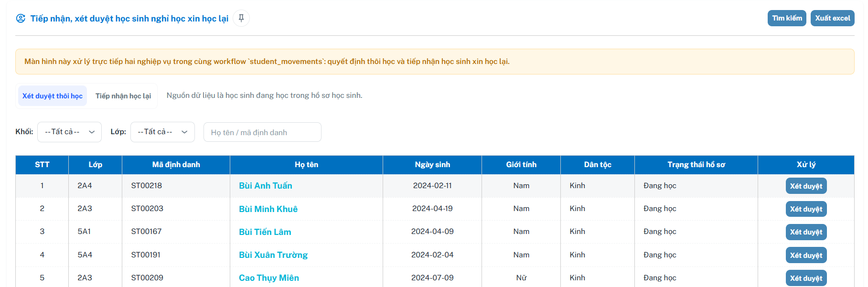Screen dimensions: 868x287
Task: Click birth date 2024-07-09
Action: pyautogui.click(x=432, y=277)
